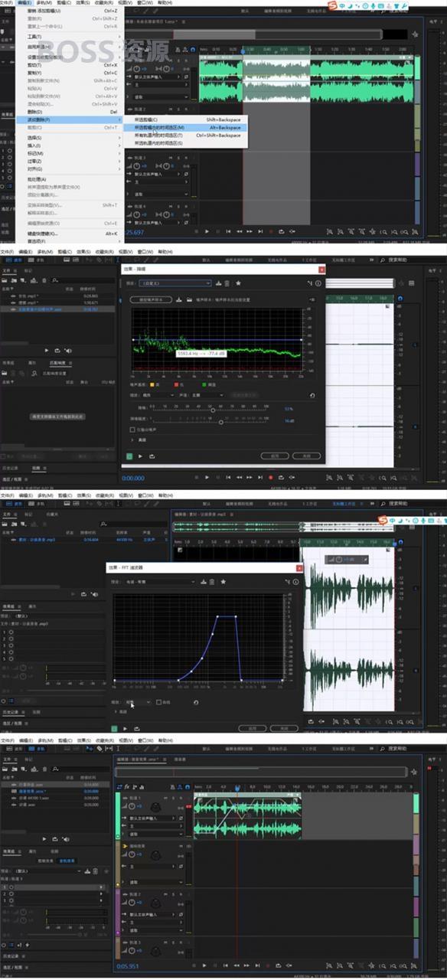Reset the FFT curve with the undo arrow

(x=196, y=702)
